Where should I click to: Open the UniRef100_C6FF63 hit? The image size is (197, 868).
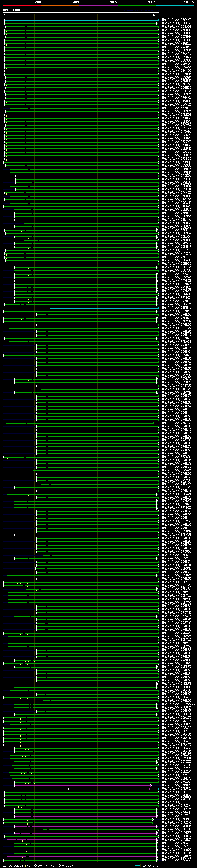177,23
